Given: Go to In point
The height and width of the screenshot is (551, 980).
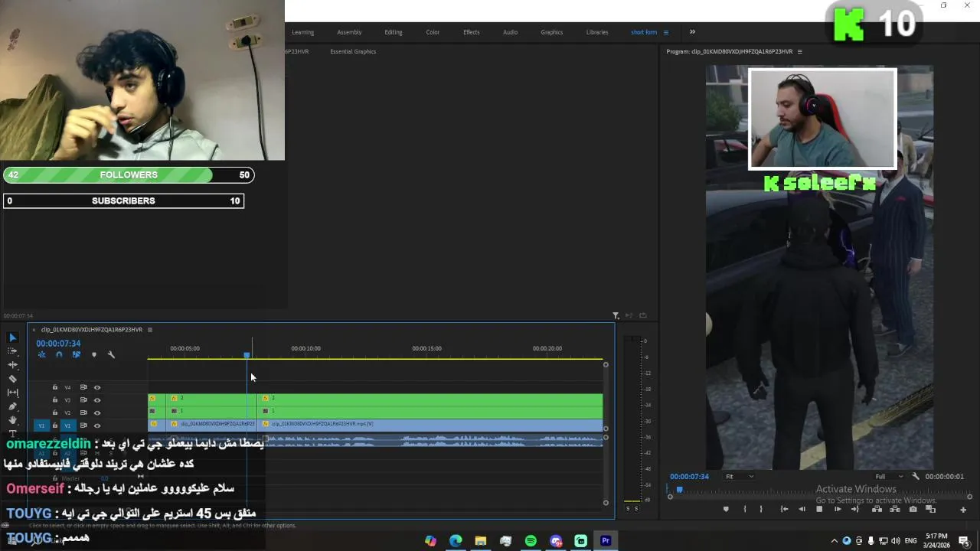Looking at the screenshot, I should point(784,509).
